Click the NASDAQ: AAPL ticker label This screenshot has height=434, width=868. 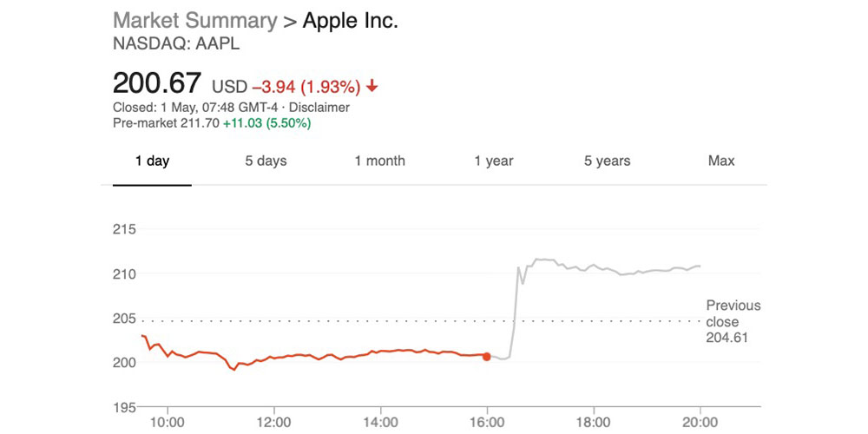coord(164,44)
